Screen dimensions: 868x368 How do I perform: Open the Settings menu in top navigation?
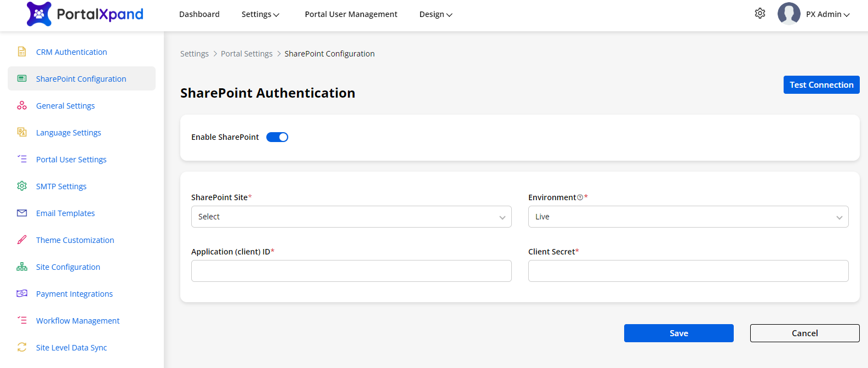point(260,14)
